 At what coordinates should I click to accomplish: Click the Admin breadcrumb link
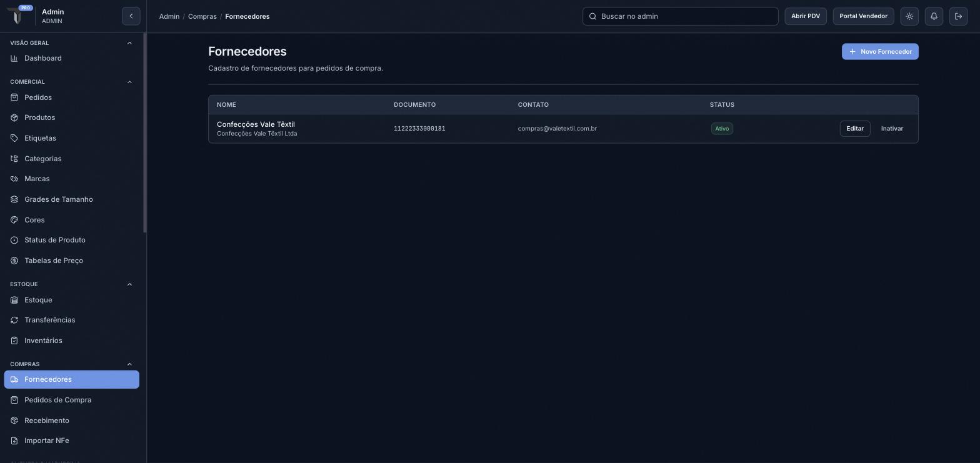tap(169, 16)
